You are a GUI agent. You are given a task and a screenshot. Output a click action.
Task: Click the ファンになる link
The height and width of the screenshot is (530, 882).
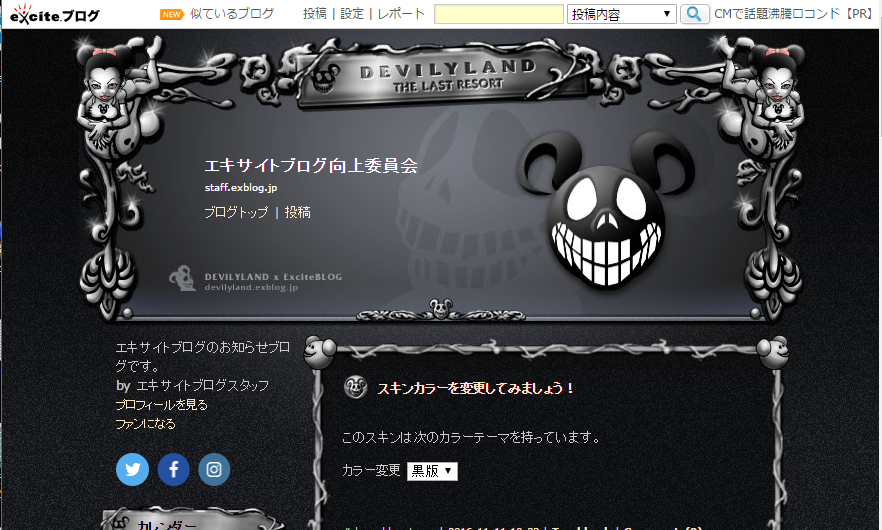145,424
